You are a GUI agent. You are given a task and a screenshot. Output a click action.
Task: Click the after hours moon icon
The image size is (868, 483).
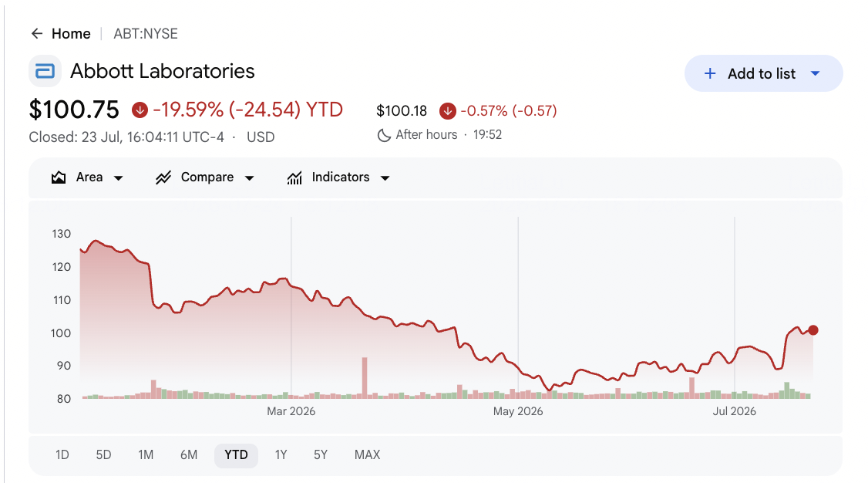point(384,135)
